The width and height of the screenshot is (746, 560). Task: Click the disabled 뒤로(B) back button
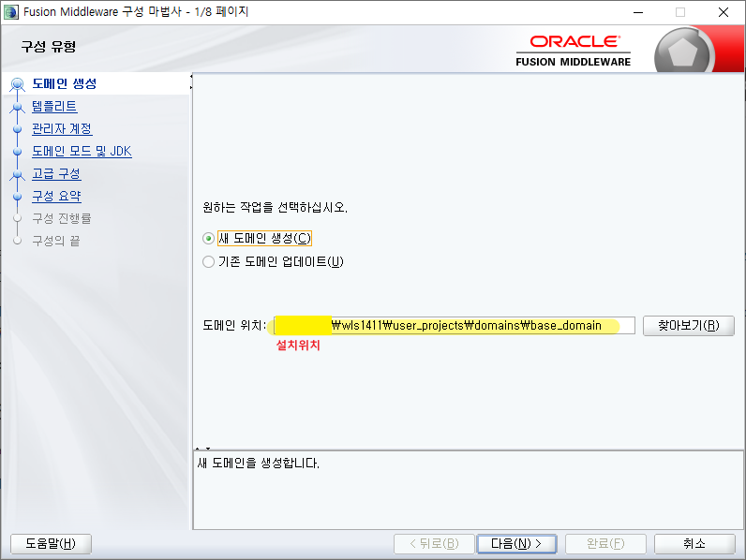click(434, 543)
